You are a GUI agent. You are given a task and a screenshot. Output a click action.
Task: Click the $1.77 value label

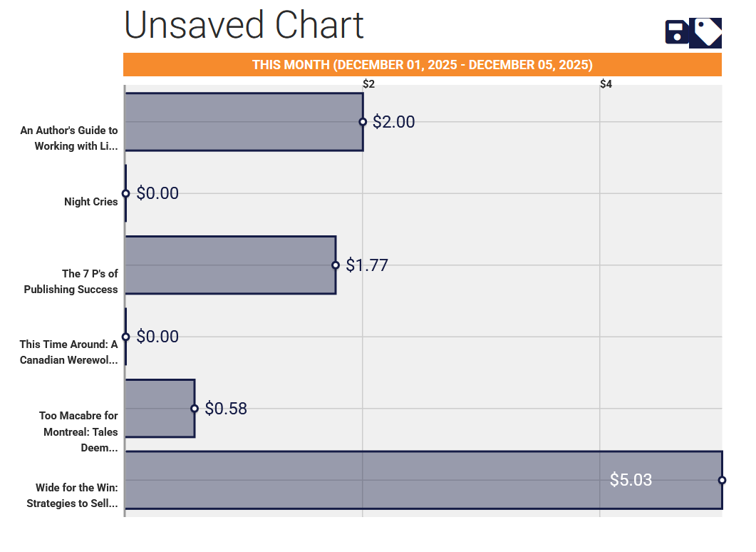pyautogui.click(x=367, y=265)
